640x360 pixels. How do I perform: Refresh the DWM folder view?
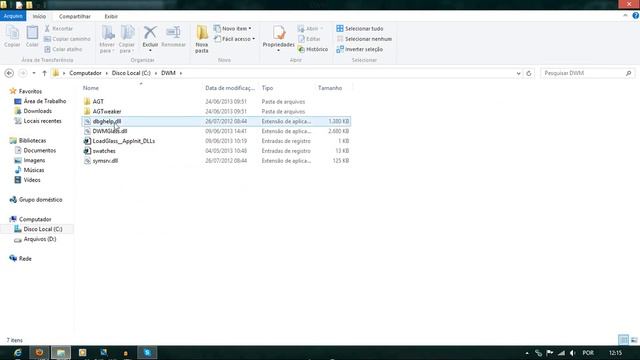[529, 73]
